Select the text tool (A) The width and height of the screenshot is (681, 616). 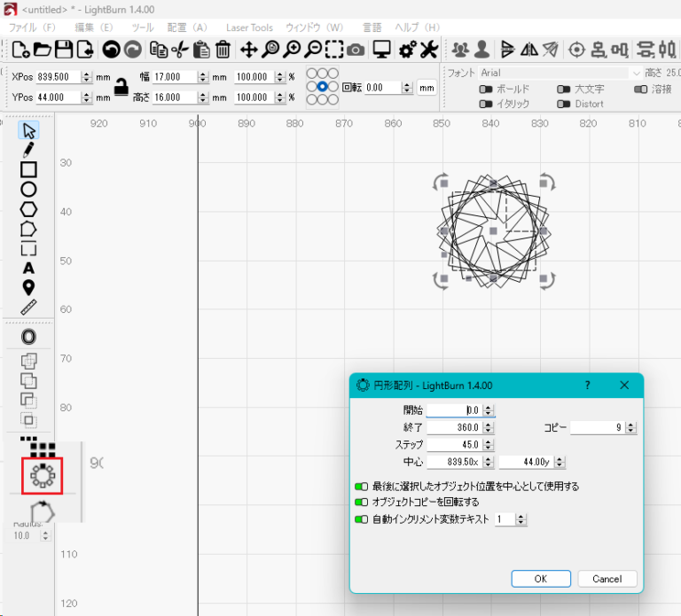pos(28,268)
